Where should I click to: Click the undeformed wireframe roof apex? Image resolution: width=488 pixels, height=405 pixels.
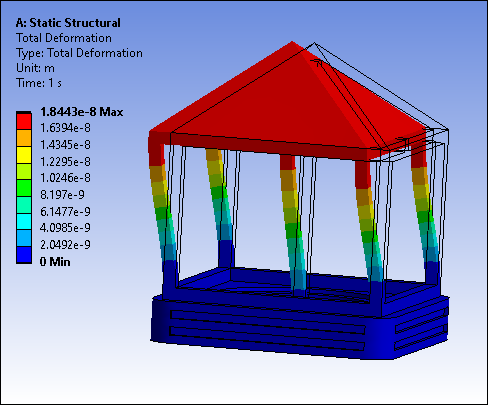pyautogui.click(x=314, y=43)
